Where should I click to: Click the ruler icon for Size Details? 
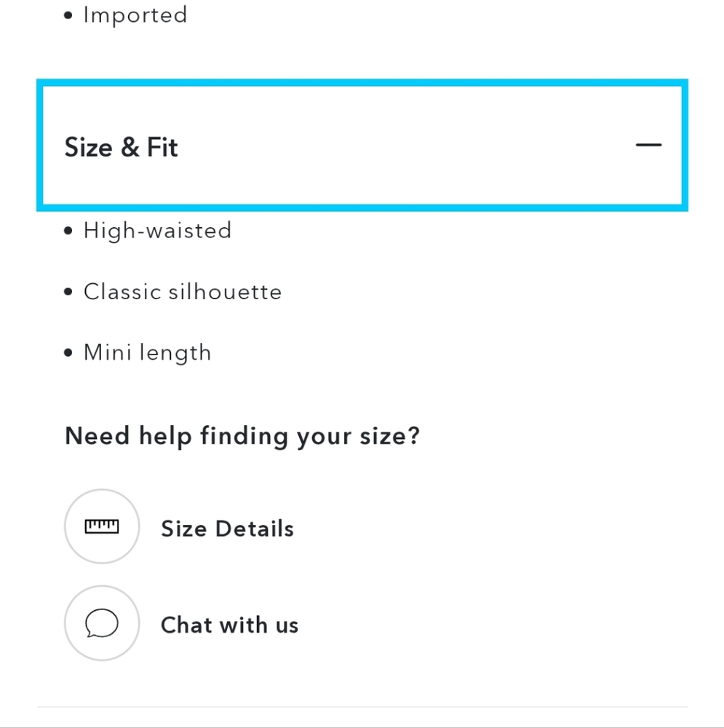pyautogui.click(x=102, y=526)
